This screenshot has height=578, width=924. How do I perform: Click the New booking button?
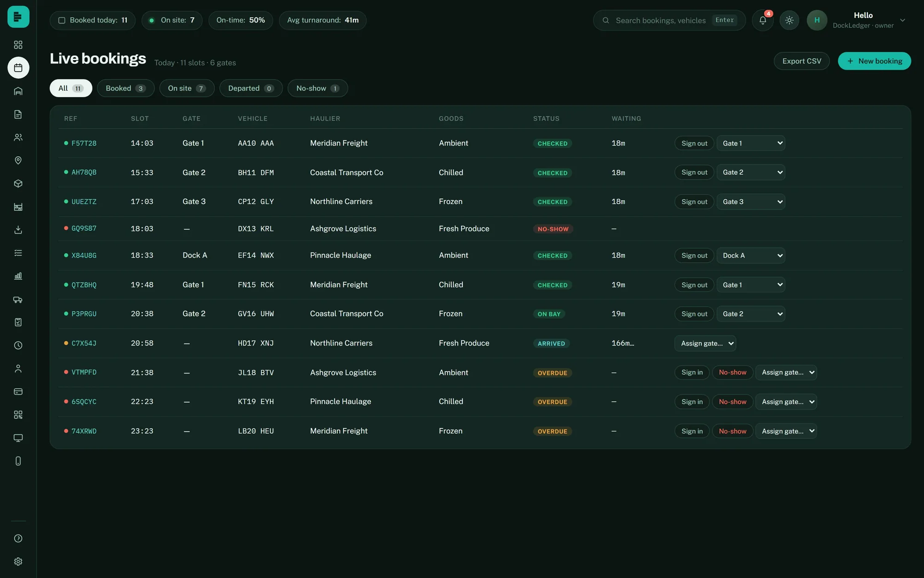point(875,61)
